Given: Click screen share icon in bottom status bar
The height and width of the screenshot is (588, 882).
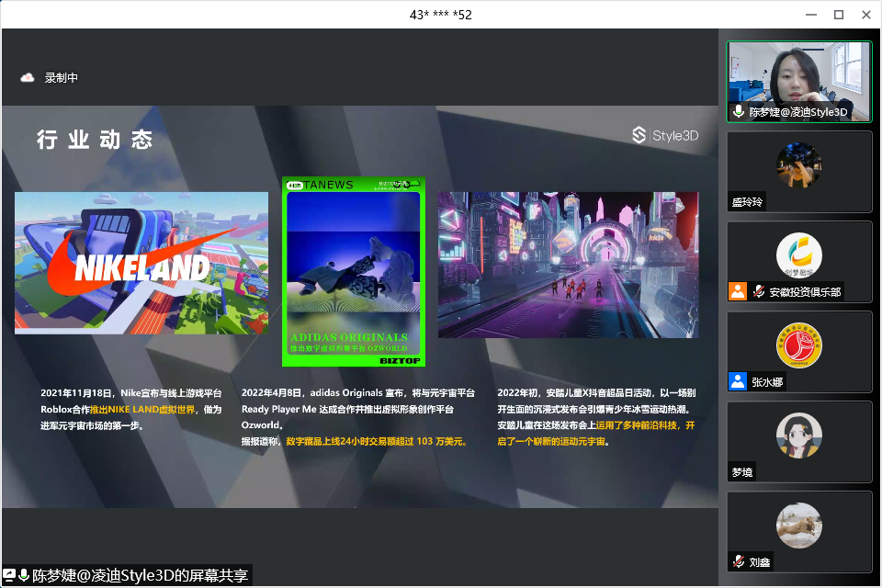Looking at the screenshot, I should 9,575.
